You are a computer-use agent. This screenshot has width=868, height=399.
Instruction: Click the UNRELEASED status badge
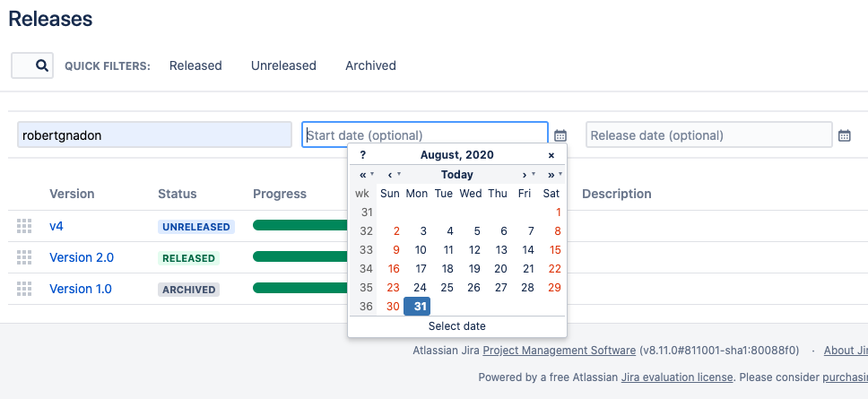point(196,227)
